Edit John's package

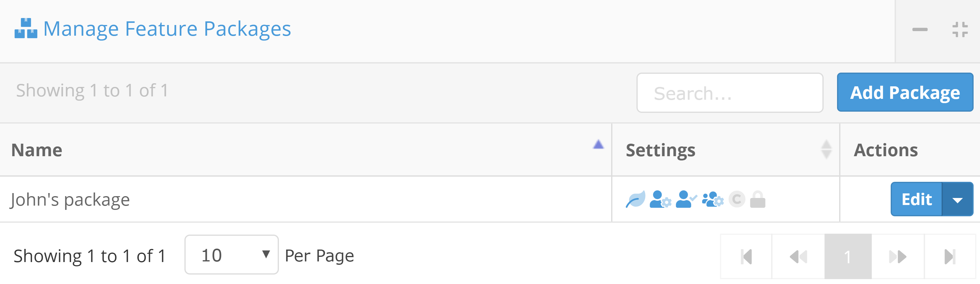pos(916,200)
